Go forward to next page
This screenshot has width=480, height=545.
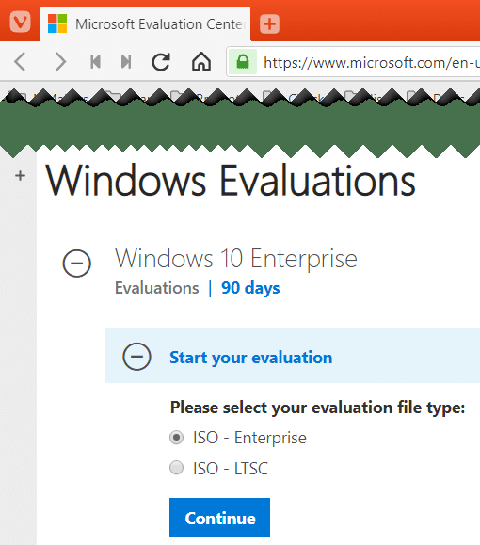tap(60, 62)
